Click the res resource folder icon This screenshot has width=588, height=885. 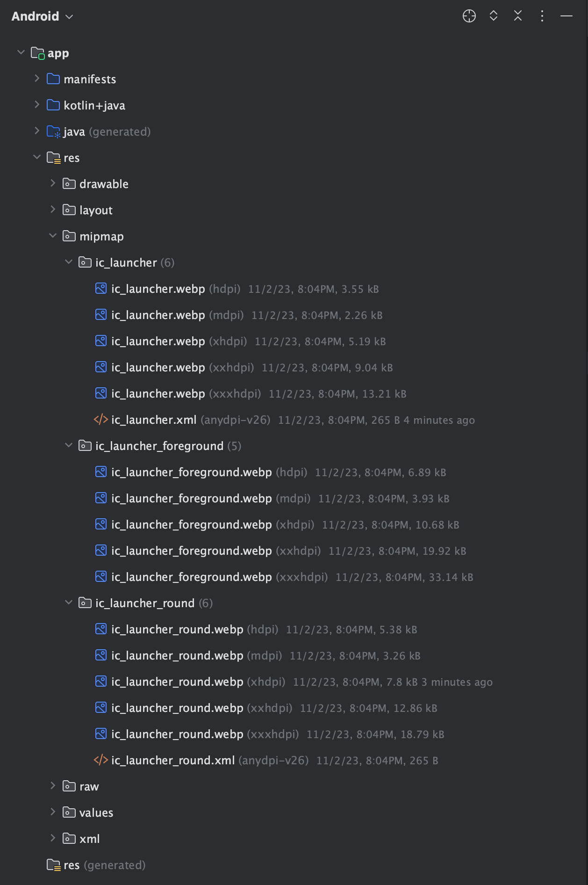point(54,158)
